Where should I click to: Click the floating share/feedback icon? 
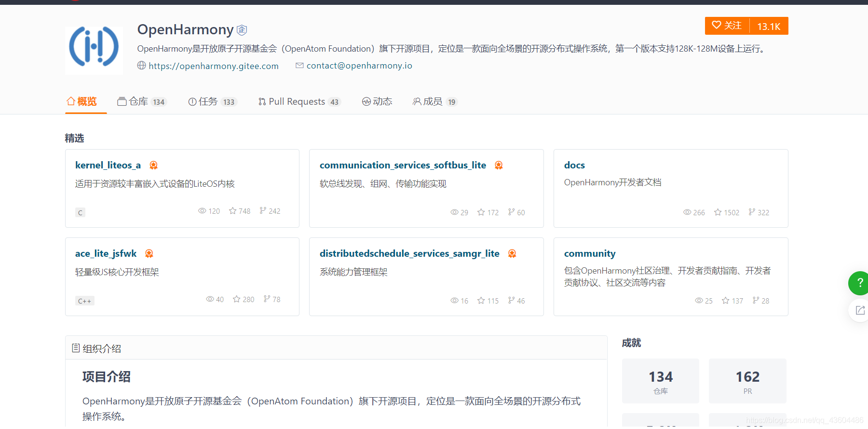pos(859,310)
